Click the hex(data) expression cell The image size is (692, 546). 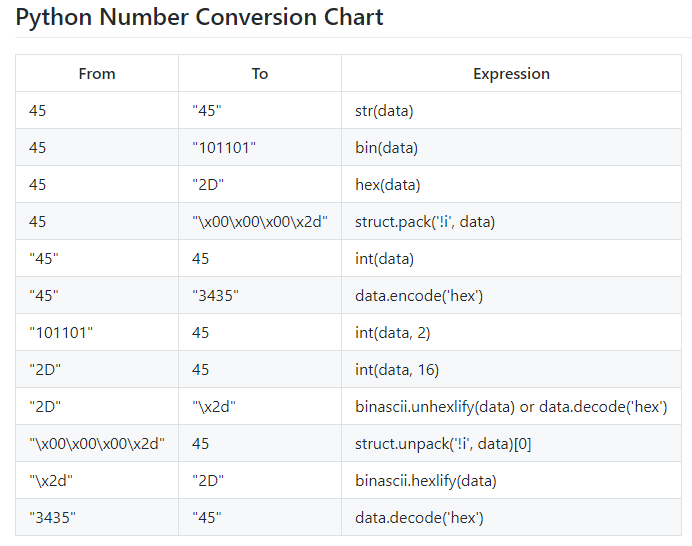click(x=387, y=185)
